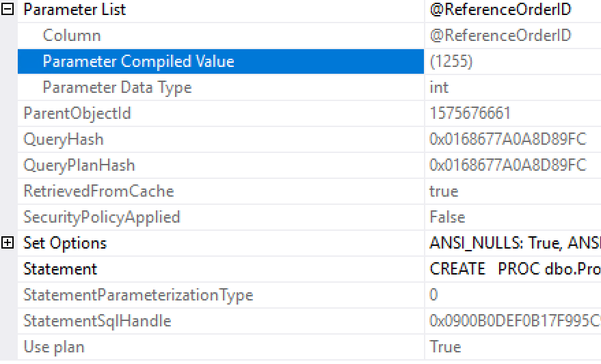Click the ParentObjectId property
The height and width of the screenshot is (364, 601).
77,113
